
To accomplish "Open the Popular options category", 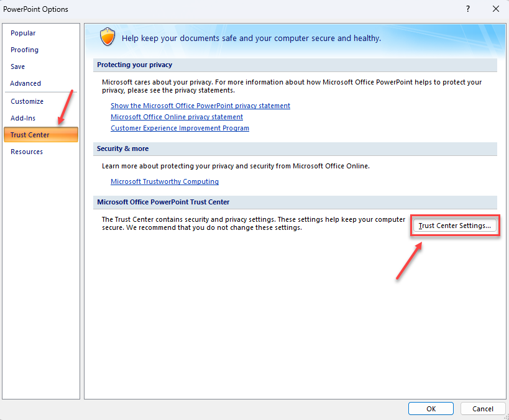I will pos(23,33).
